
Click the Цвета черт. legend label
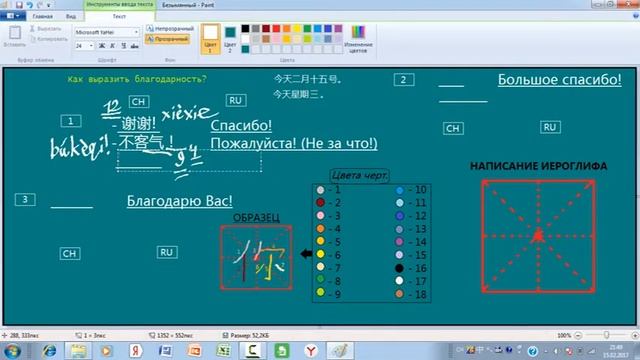(359, 176)
